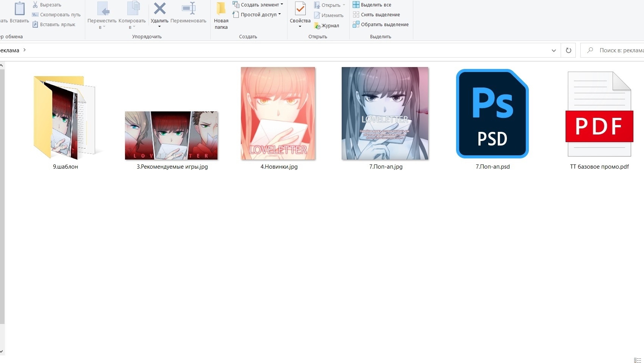Click the Properties (Свойства) checkmark icon

pyautogui.click(x=300, y=9)
